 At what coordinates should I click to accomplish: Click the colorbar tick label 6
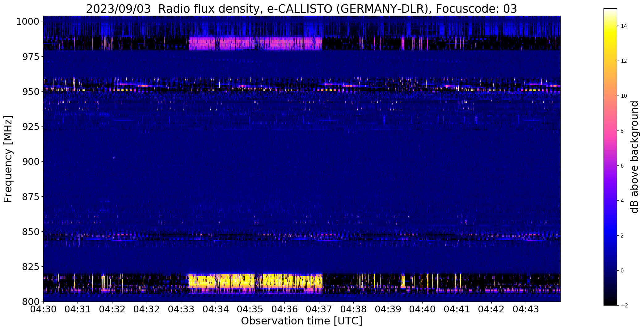[x=622, y=166]
